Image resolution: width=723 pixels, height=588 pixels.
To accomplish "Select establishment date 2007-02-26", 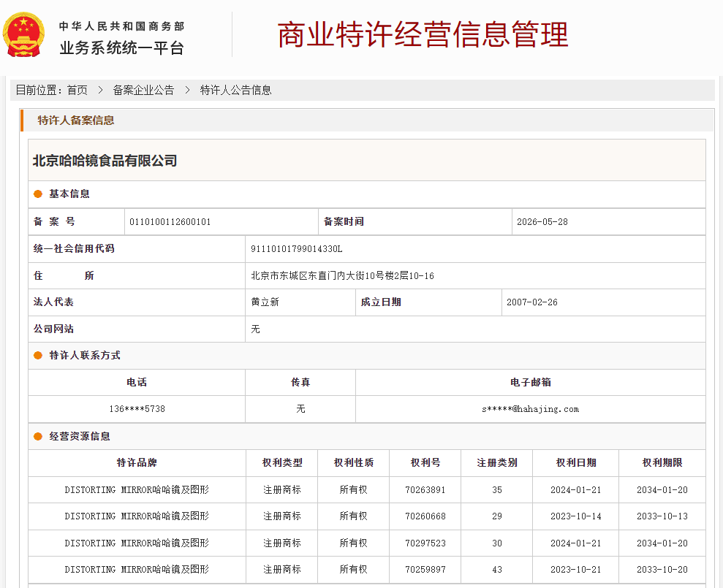I will pyautogui.click(x=532, y=302).
